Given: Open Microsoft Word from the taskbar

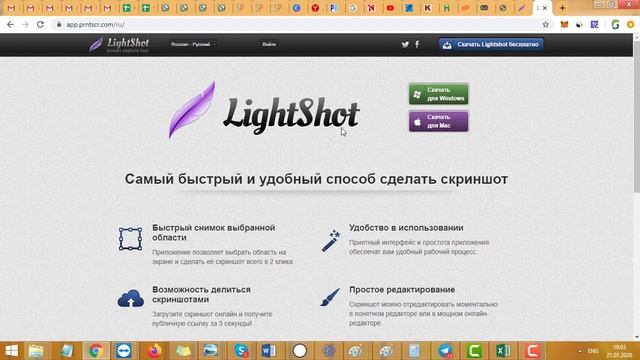Looking at the screenshot, I should tap(269, 351).
